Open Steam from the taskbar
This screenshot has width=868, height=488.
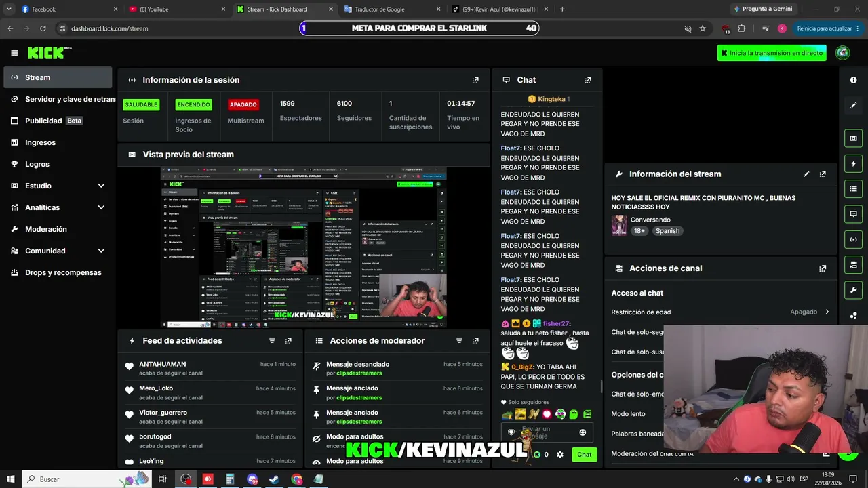pos(274,479)
